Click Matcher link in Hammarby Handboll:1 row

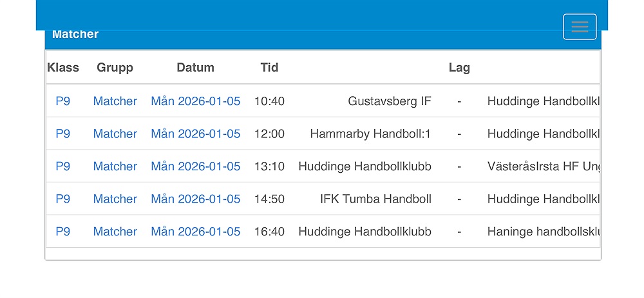click(115, 134)
